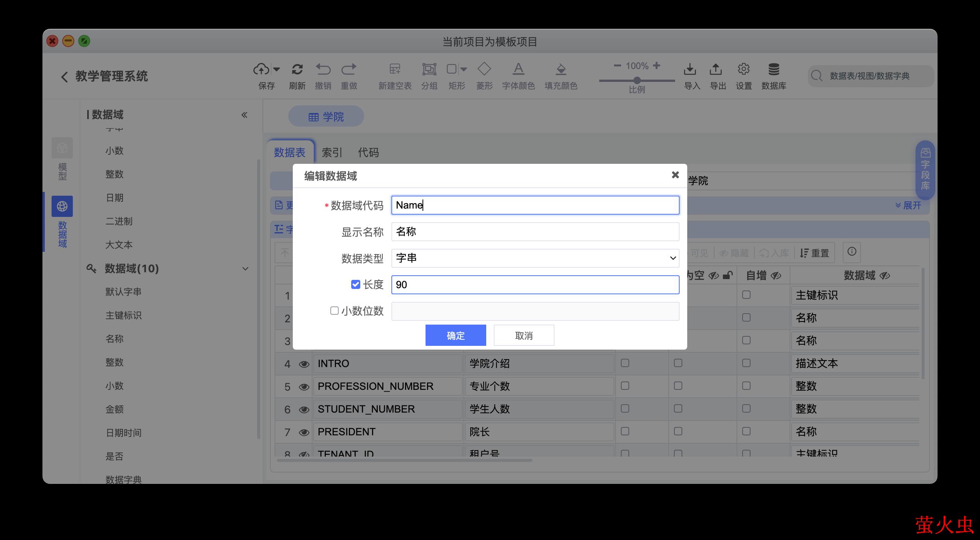Open the Model sidebar panel icon
Image resolution: width=980 pixels, height=540 pixels.
[62, 148]
